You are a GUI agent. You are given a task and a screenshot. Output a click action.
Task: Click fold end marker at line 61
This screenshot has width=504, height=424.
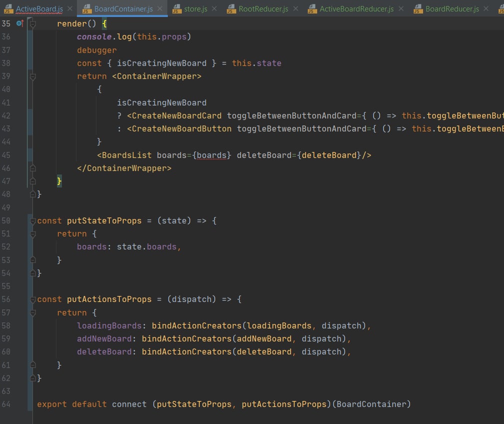(33, 365)
